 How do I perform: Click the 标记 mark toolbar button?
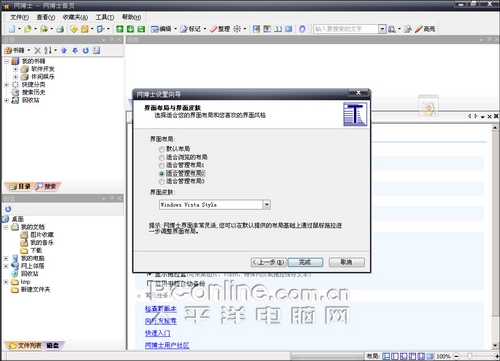pos(191,29)
